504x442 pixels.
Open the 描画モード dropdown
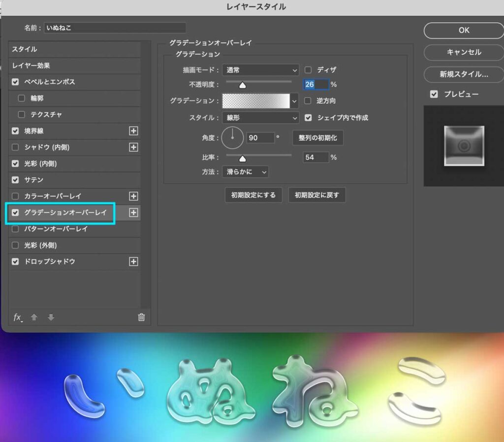coord(260,70)
